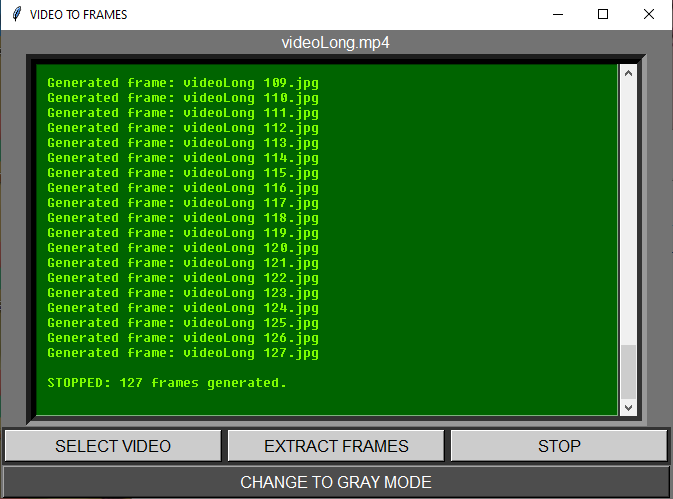
Task: Hit the STOP button
Action: [x=559, y=446]
